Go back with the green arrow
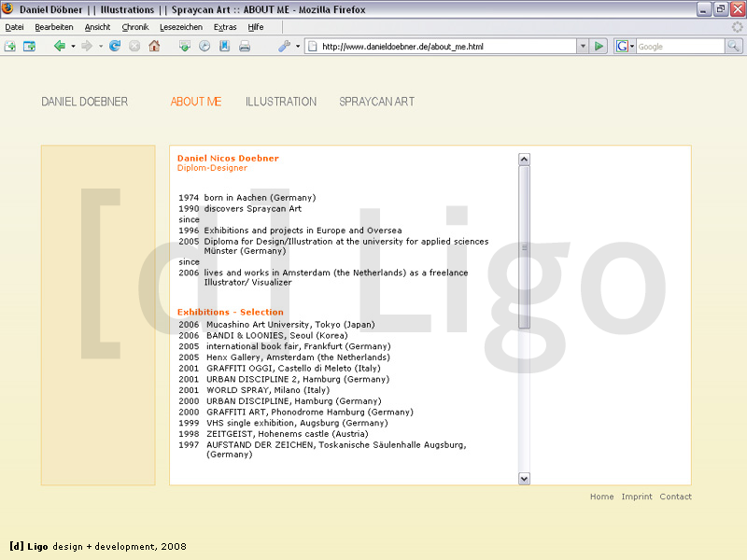This screenshot has height=560, width=747. pos(60,46)
